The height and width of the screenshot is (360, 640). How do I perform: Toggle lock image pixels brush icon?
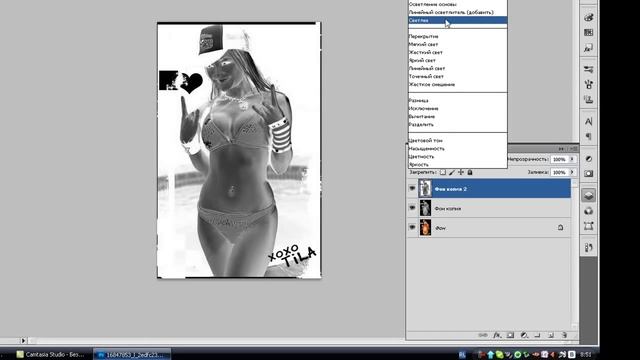(452, 172)
